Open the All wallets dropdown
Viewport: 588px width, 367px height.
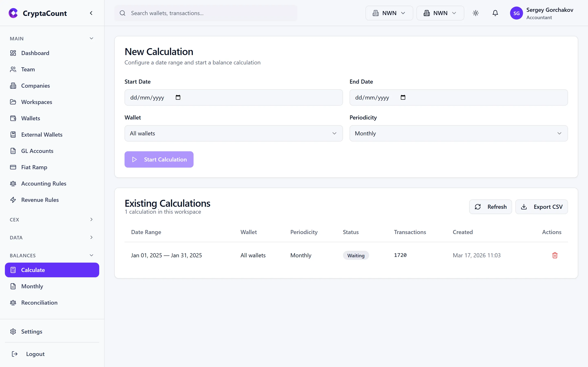[233, 133]
